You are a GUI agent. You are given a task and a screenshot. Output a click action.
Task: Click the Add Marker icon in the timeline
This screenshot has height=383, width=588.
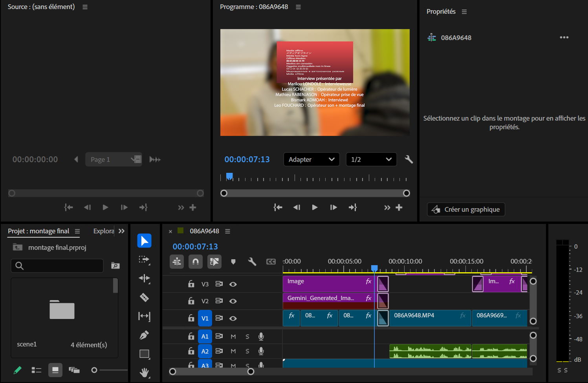pos(233,261)
